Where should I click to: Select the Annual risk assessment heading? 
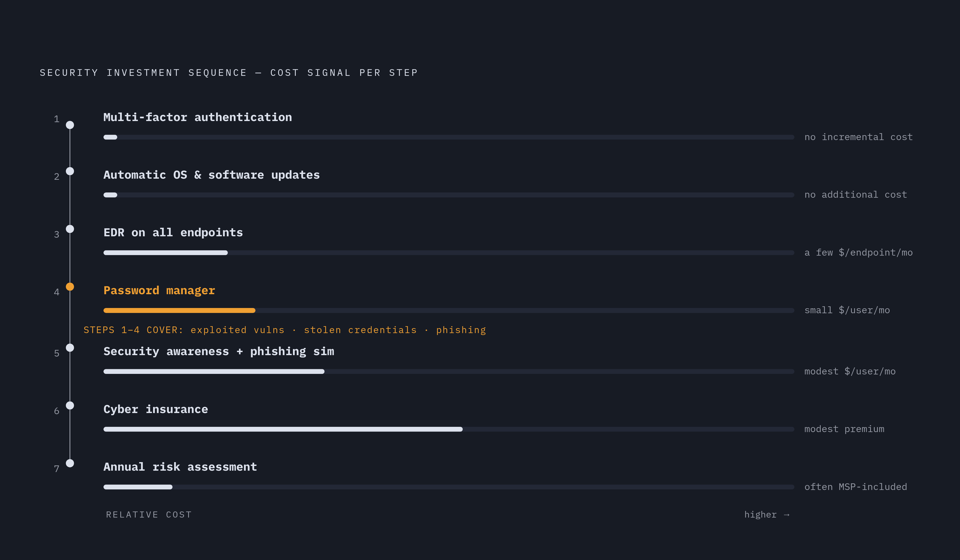click(180, 467)
